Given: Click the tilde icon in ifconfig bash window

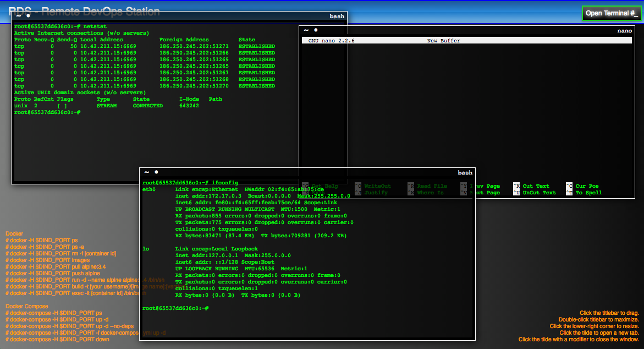Looking at the screenshot, I should 147,172.
